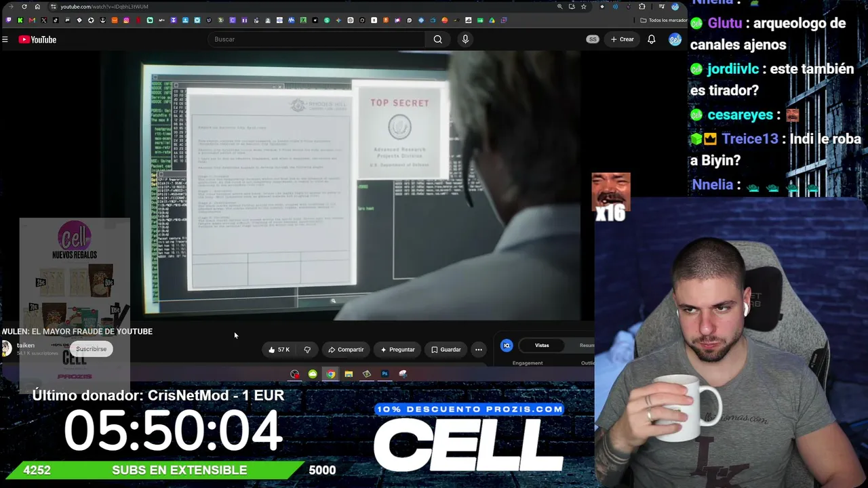The width and height of the screenshot is (868, 488).
Task: Open the YouTube account avatar menu
Action: tap(675, 39)
